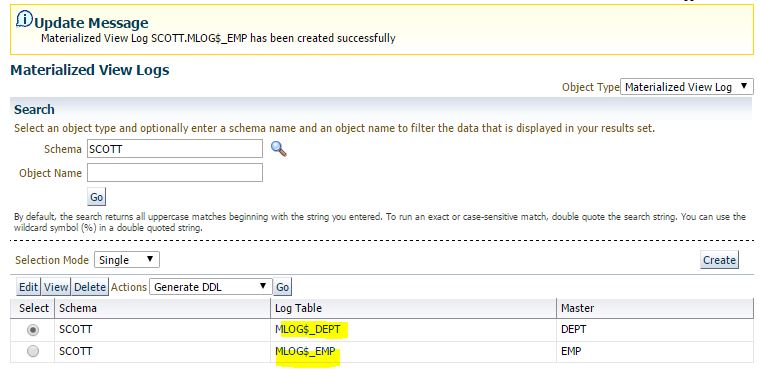Click the schema search magnifier icon
760x379 pixels.
(x=278, y=149)
